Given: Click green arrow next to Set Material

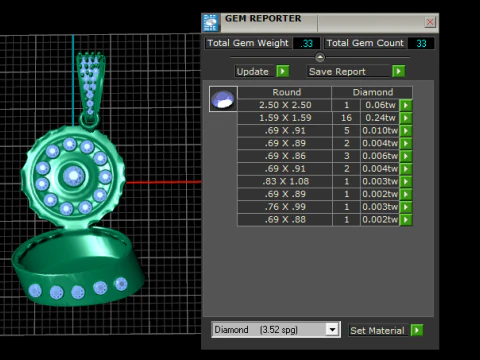Looking at the screenshot, I should tap(417, 330).
